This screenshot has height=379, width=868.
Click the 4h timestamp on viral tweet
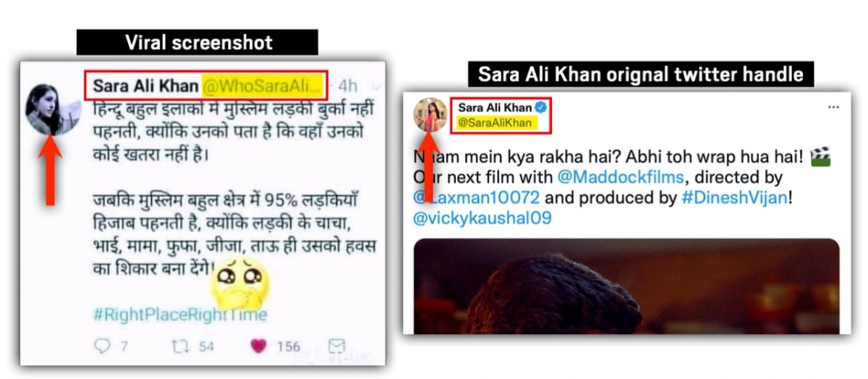pos(347,86)
